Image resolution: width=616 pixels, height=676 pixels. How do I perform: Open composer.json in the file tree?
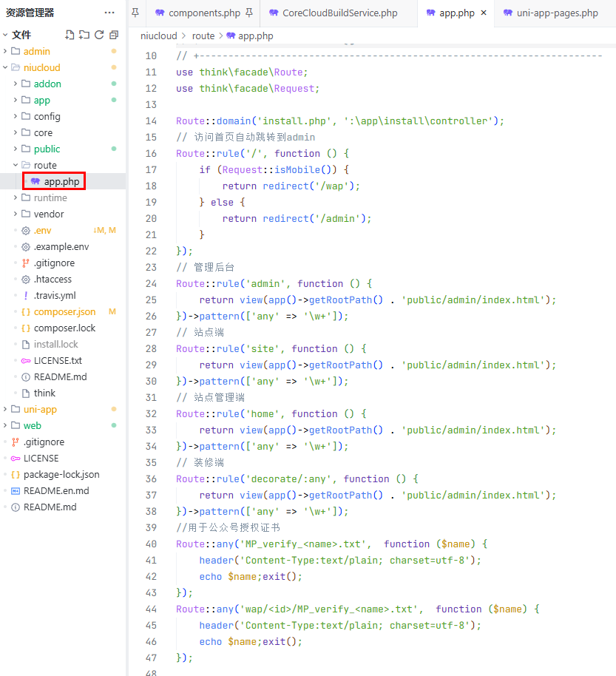pyautogui.click(x=64, y=311)
